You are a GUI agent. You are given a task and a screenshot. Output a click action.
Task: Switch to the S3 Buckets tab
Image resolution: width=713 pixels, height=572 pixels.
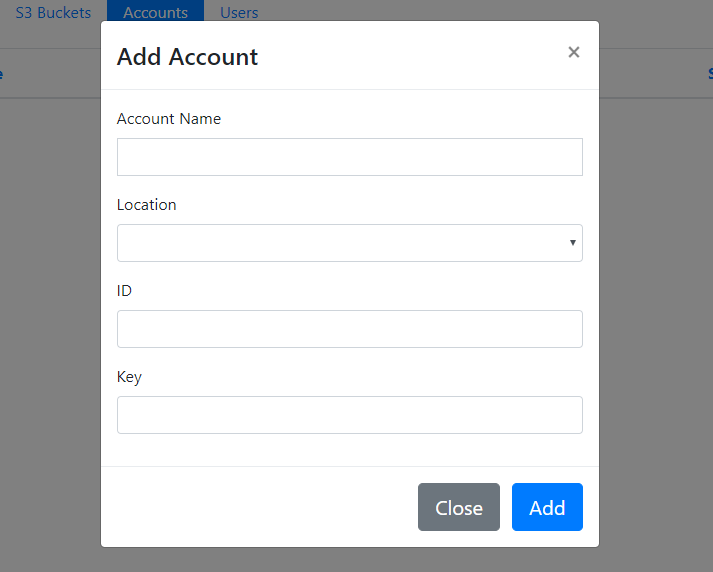click(x=53, y=12)
